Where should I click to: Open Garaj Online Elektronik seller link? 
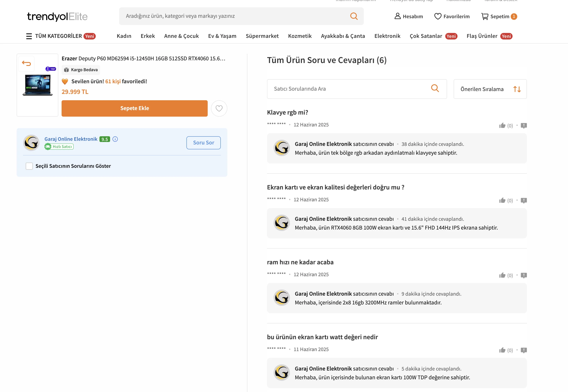71,139
